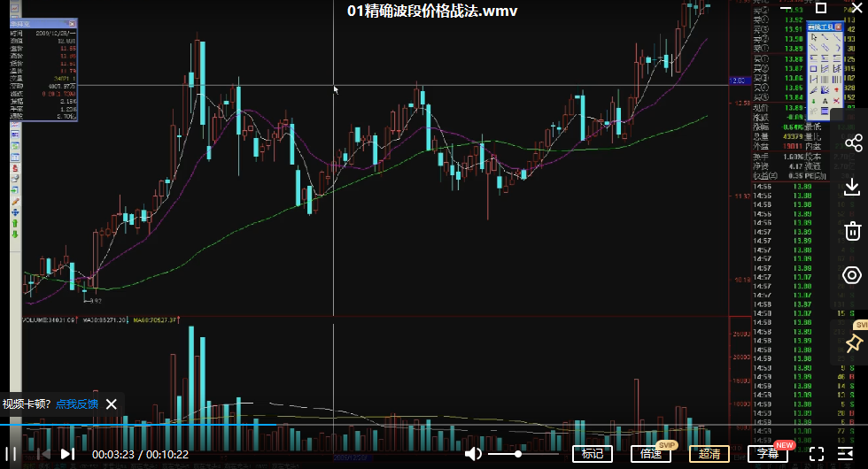Select the red X delete-line tool

pyautogui.click(x=836, y=101)
